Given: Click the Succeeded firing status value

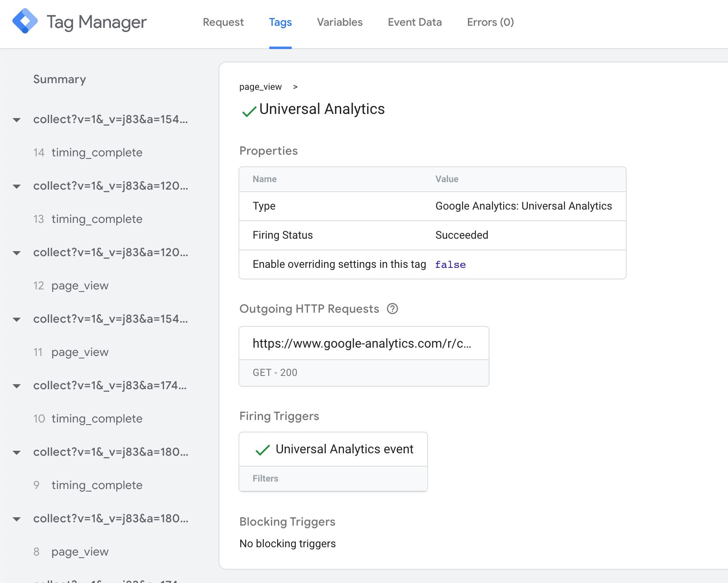Looking at the screenshot, I should point(462,235).
